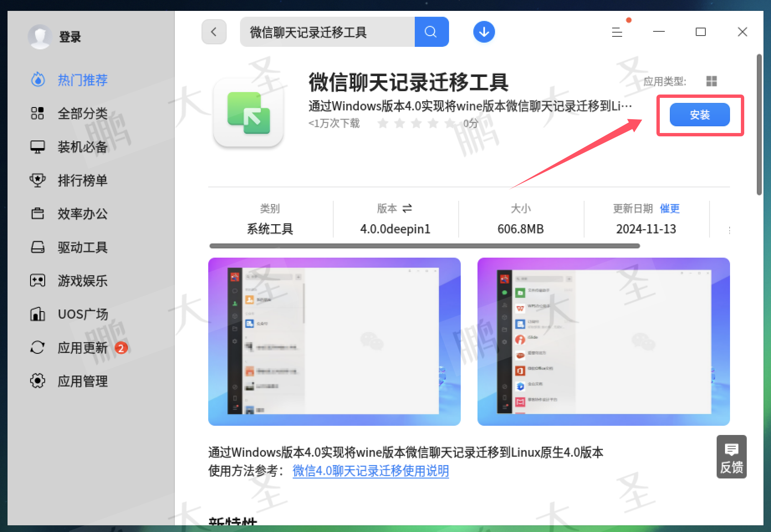Click the 安装 install button

(x=700, y=115)
